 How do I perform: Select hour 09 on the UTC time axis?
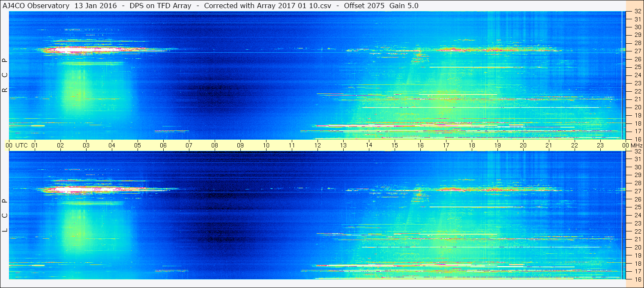[240, 145]
